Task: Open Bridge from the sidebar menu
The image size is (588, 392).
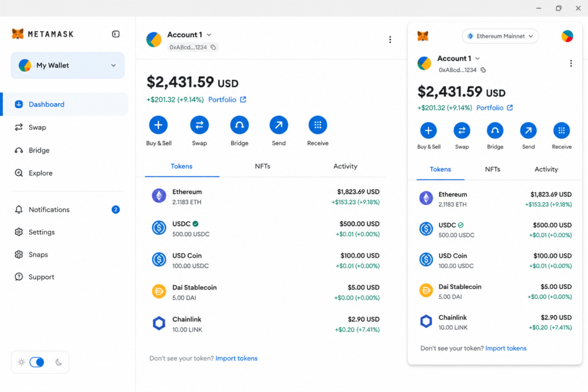Action: [x=39, y=150]
